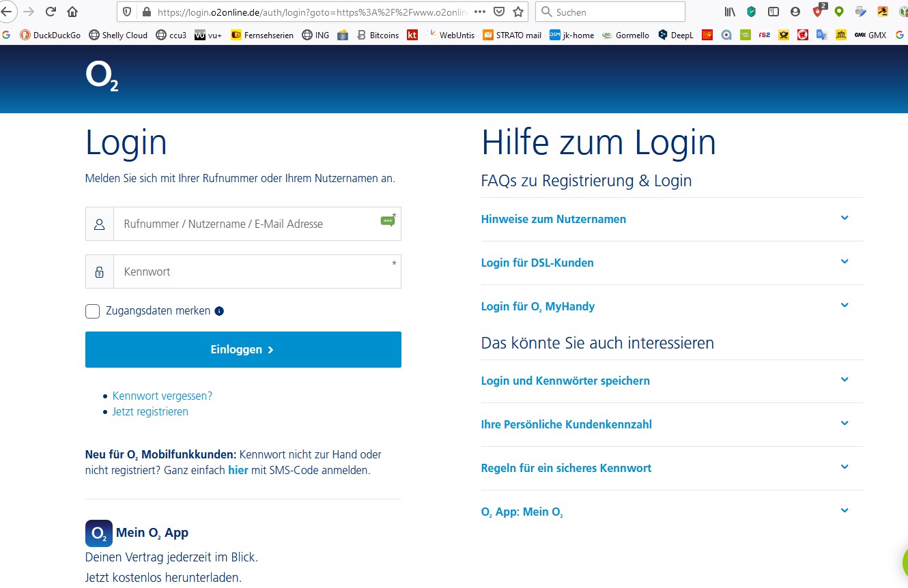The width and height of the screenshot is (908, 588).
Task: Open the Kennwort vergessen link
Action: pyautogui.click(x=163, y=396)
